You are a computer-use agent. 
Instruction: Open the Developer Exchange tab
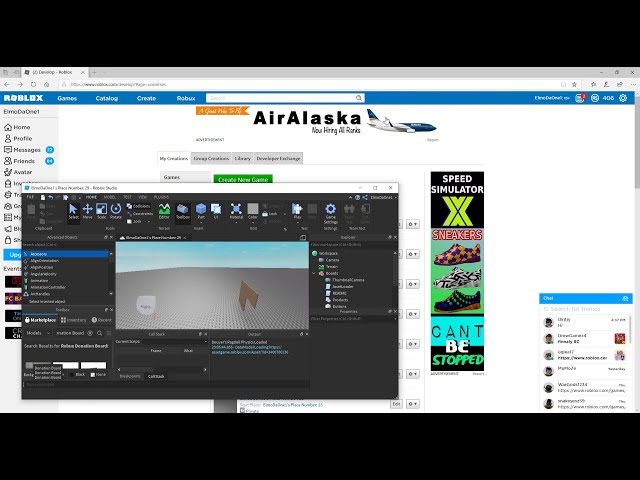point(278,158)
